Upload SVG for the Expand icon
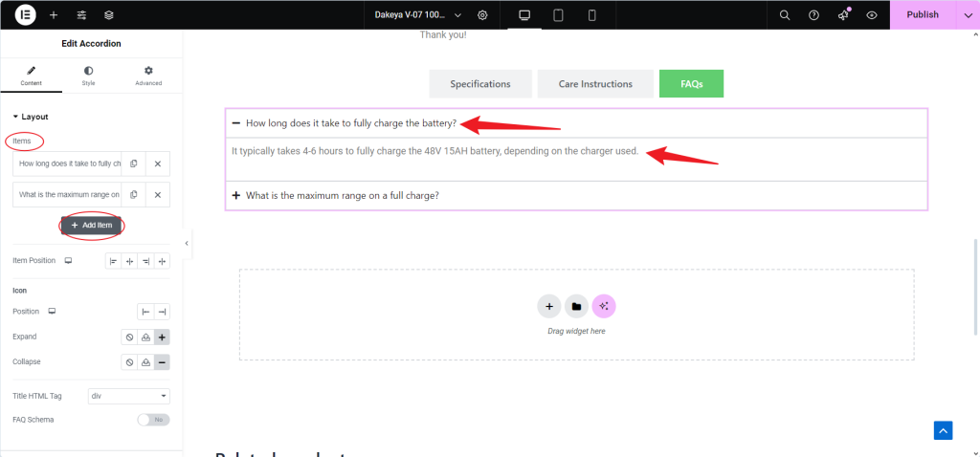Screen dimensions: 980x457 (x=145, y=337)
